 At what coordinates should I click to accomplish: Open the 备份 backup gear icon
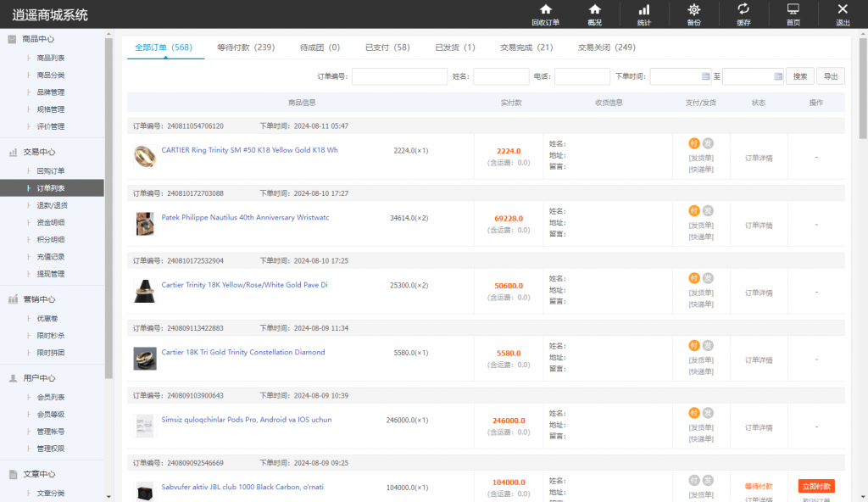693,15
